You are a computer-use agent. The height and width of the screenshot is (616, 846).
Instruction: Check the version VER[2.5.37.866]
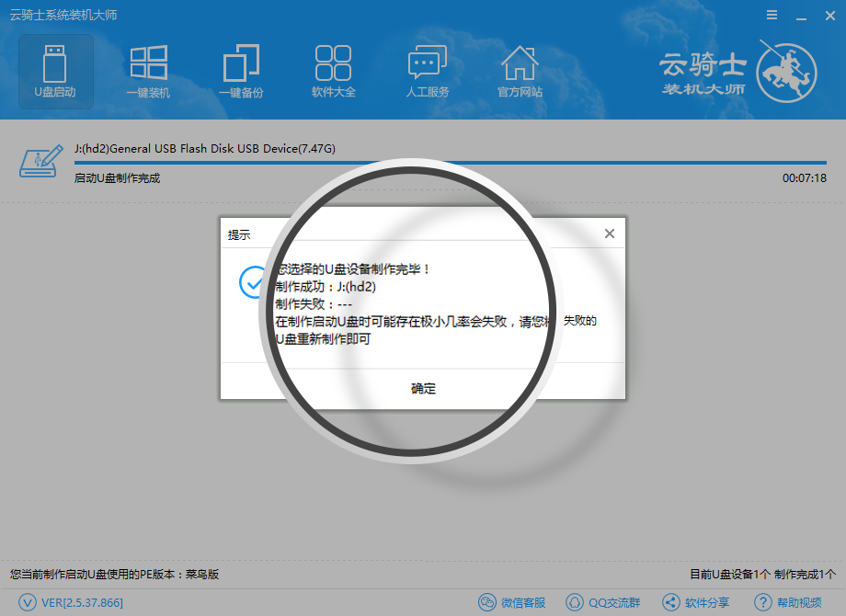point(71,602)
